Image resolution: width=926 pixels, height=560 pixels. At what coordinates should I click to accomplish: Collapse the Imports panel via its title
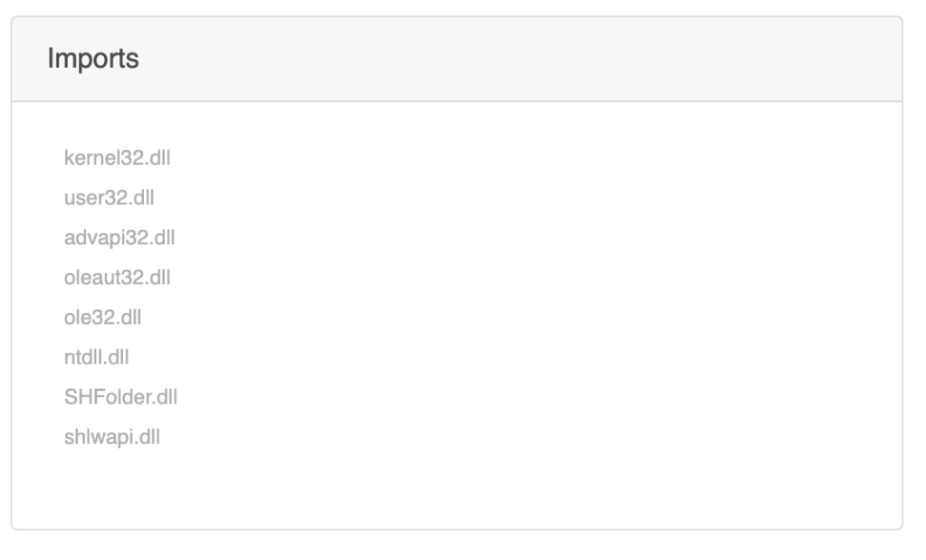93,59
